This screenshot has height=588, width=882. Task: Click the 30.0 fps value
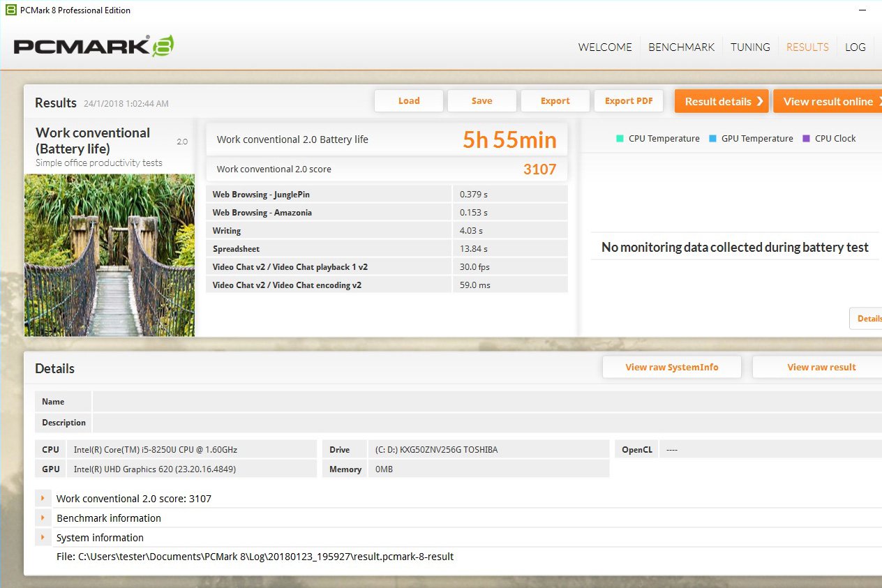coord(473,267)
